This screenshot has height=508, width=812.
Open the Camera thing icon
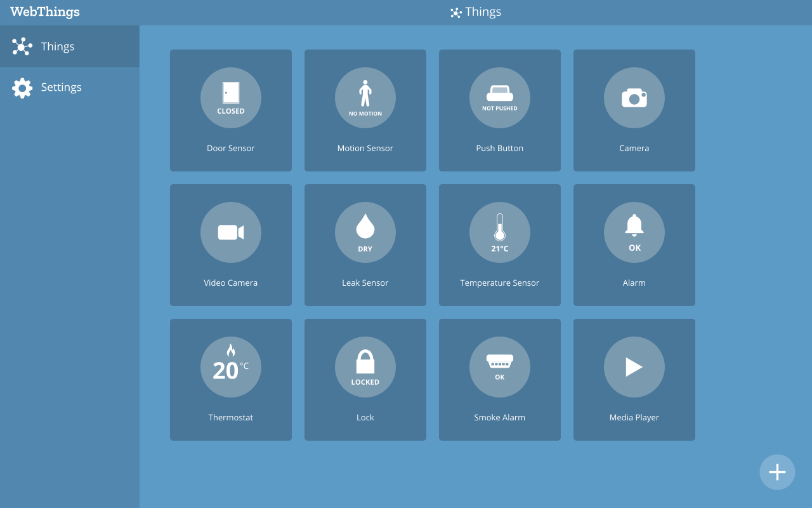pos(634,98)
